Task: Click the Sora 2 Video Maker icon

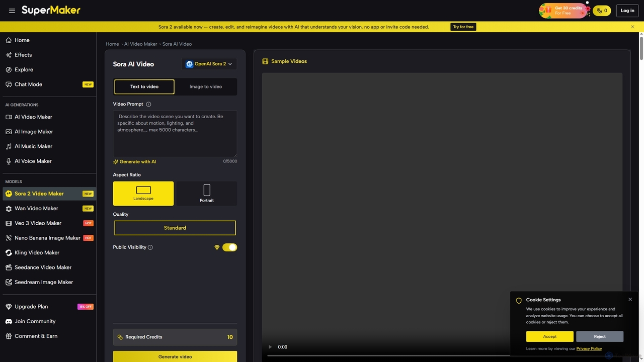Action: pyautogui.click(x=9, y=194)
